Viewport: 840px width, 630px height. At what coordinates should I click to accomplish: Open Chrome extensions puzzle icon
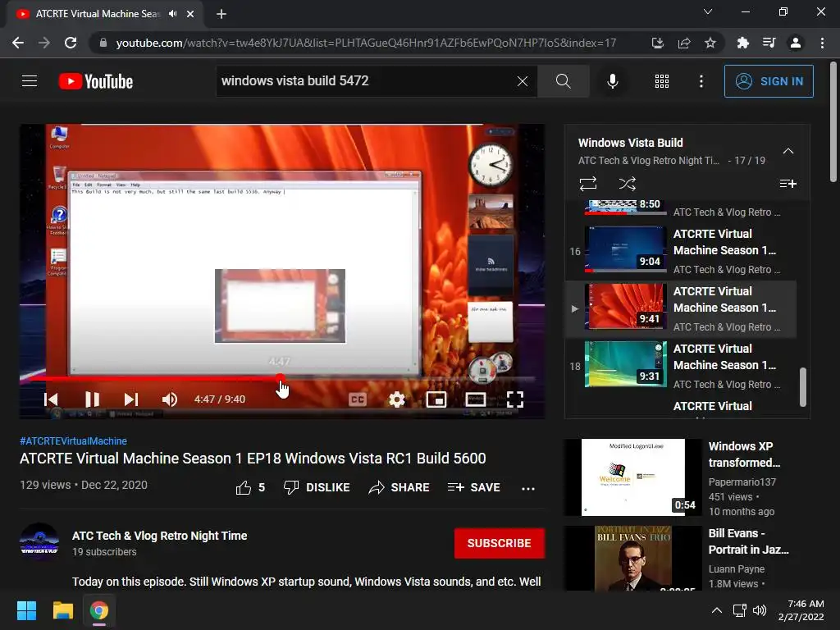742,43
